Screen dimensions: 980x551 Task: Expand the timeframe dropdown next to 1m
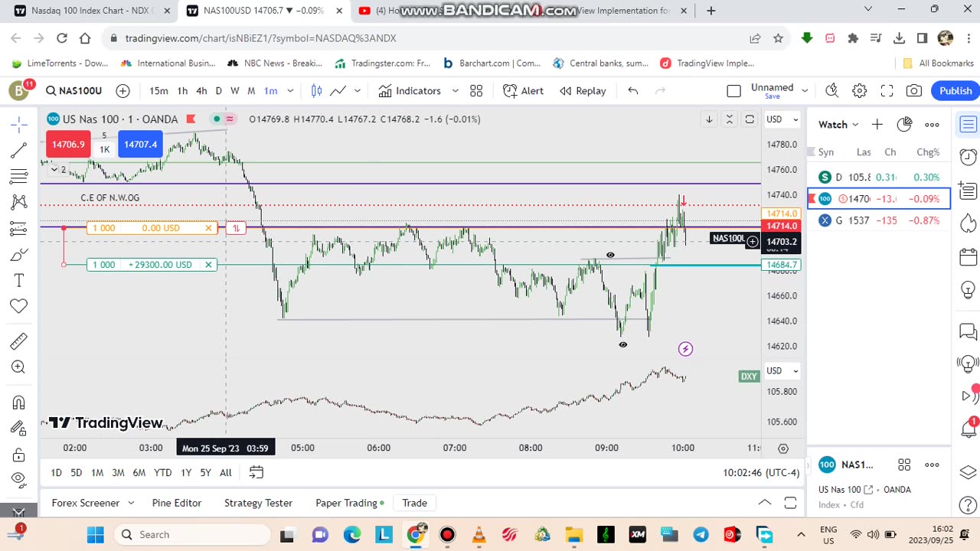point(290,90)
